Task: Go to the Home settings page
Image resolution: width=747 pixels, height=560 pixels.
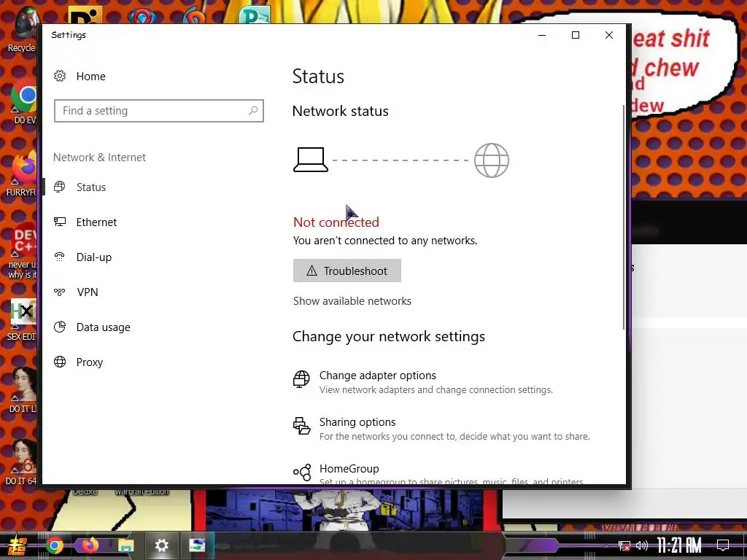Action: point(90,76)
